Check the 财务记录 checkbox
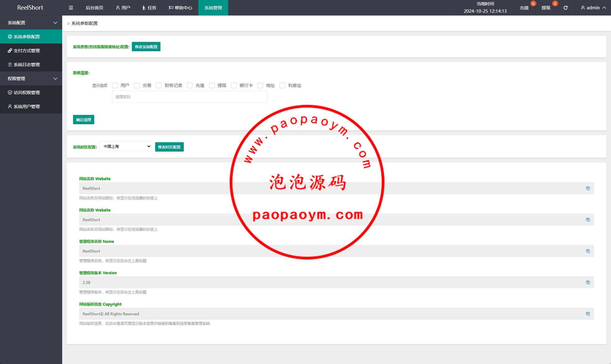 159,85
